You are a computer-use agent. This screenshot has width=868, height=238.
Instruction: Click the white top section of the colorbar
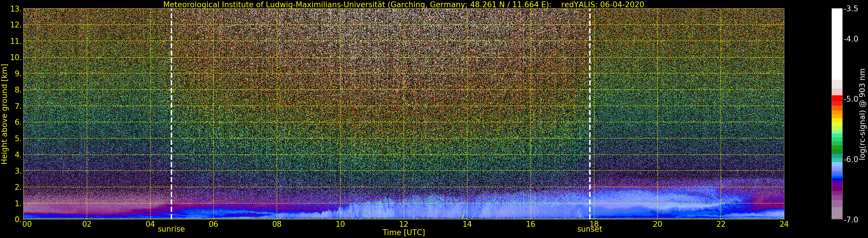[x=837, y=44]
